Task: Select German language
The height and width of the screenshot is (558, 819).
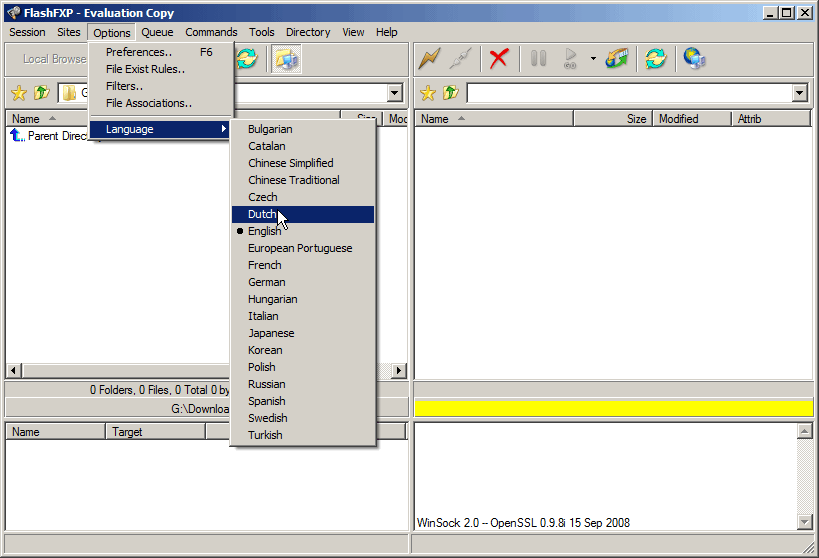Action: (x=303, y=282)
